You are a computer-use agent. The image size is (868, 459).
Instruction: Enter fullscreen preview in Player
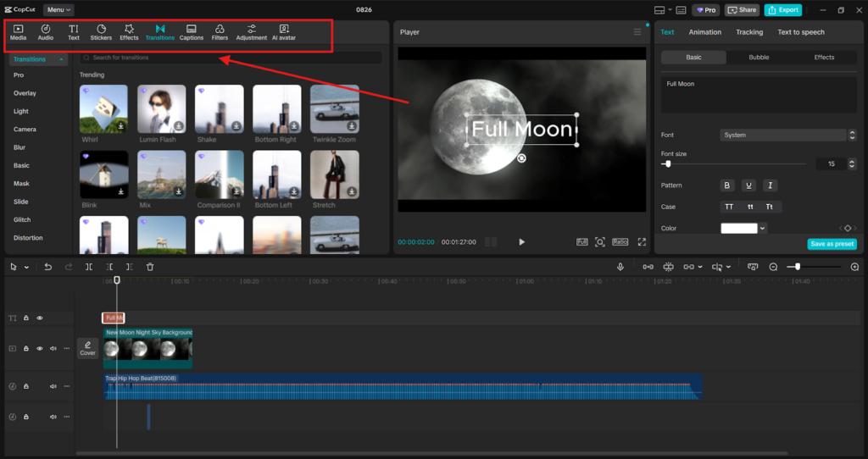pos(642,242)
